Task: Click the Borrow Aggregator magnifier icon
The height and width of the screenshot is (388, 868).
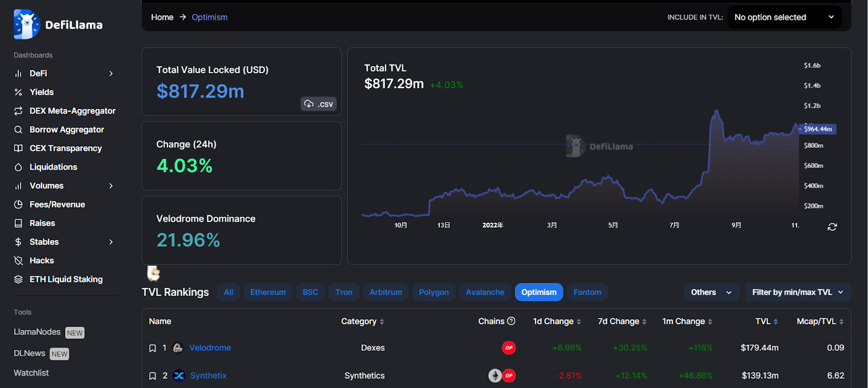Action: [18, 130]
